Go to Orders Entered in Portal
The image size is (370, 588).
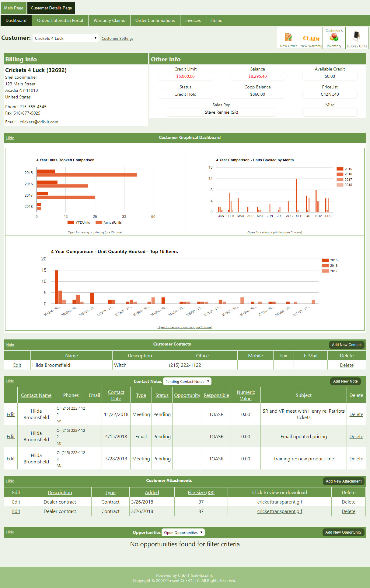coord(60,20)
